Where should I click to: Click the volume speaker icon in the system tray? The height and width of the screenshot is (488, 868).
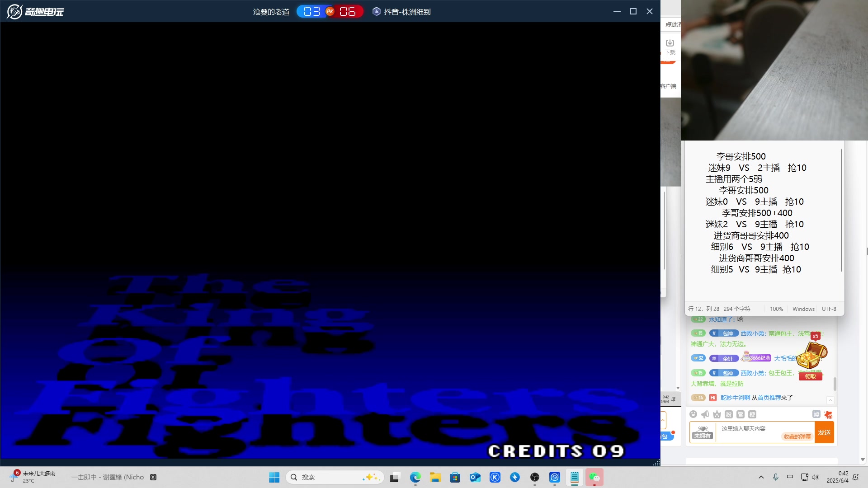(x=815, y=477)
